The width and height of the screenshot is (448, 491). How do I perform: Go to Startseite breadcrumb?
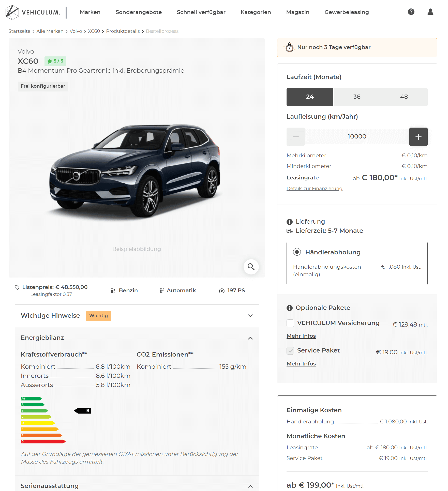coord(19,31)
